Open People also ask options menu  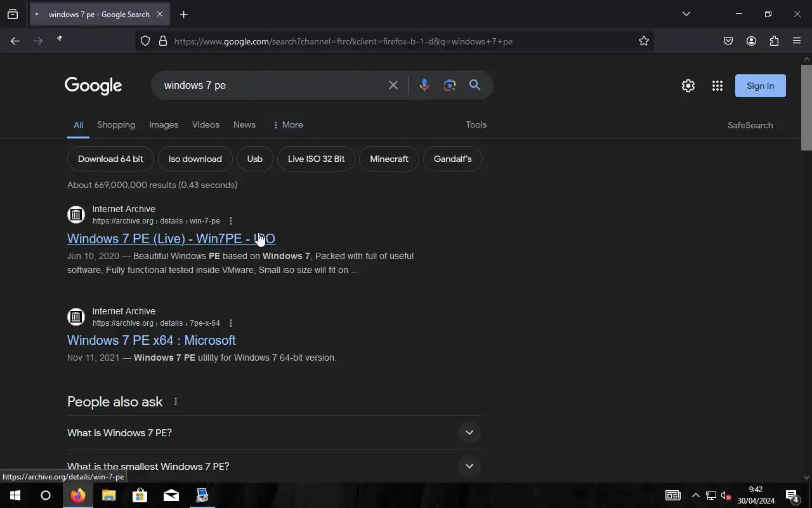click(176, 402)
